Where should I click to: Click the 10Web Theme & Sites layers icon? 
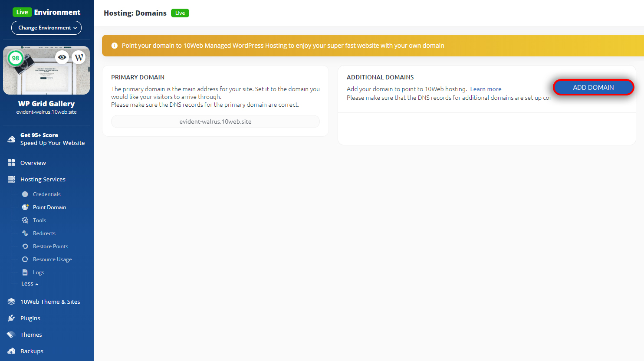click(x=11, y=302)
